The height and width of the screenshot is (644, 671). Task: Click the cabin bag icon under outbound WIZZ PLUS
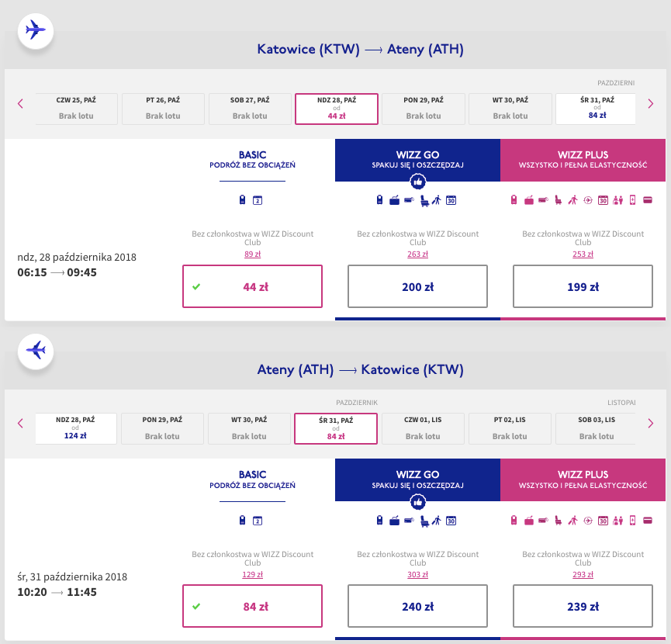click(x=514, y=200)
